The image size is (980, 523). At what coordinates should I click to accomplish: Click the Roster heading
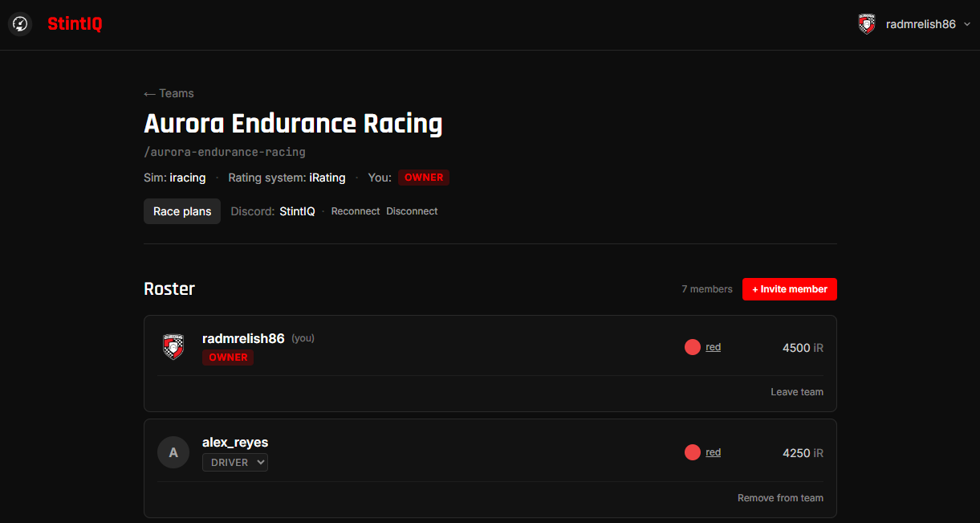click(169, 289)
